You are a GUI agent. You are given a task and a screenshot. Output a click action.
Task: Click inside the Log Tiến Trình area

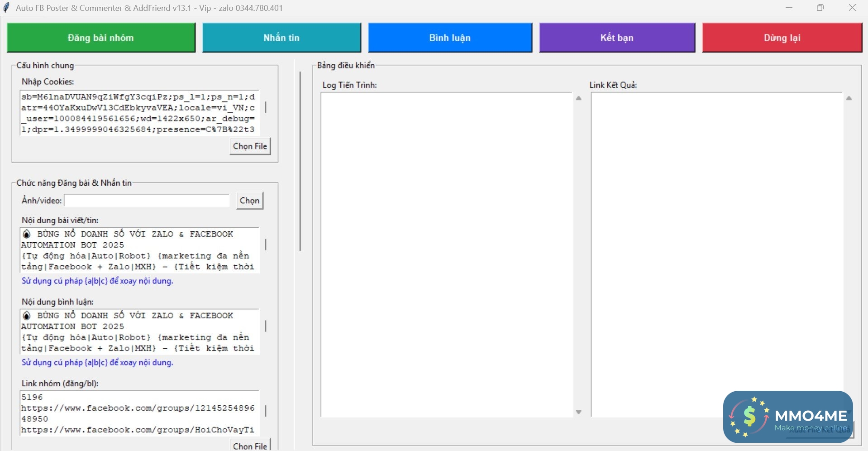pyautogui.click(x=446, y=254)
